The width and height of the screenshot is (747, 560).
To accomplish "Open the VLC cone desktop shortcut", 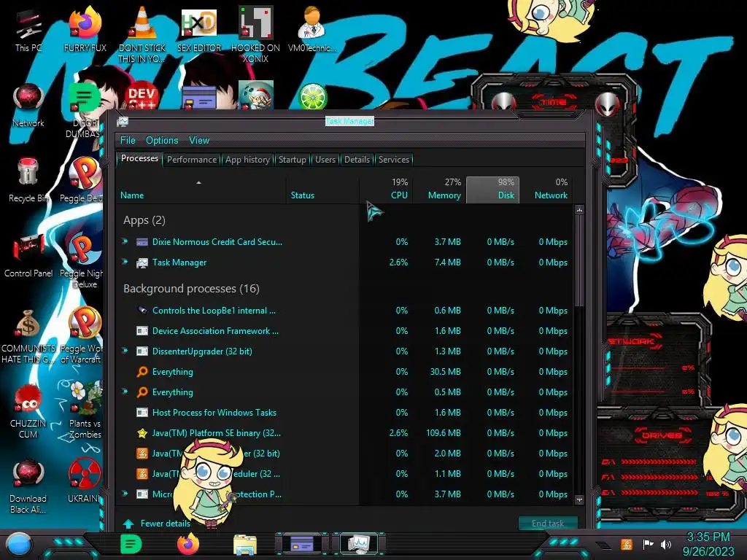I will (x=142, y=34).
